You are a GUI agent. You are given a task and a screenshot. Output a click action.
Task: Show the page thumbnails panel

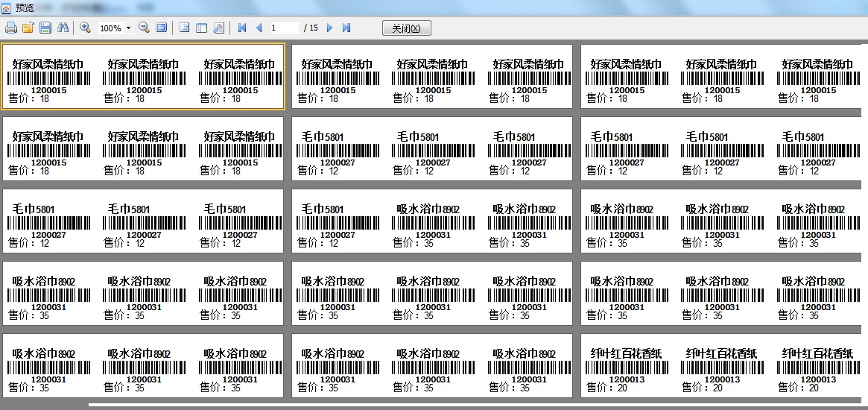(x=201, y=28)
